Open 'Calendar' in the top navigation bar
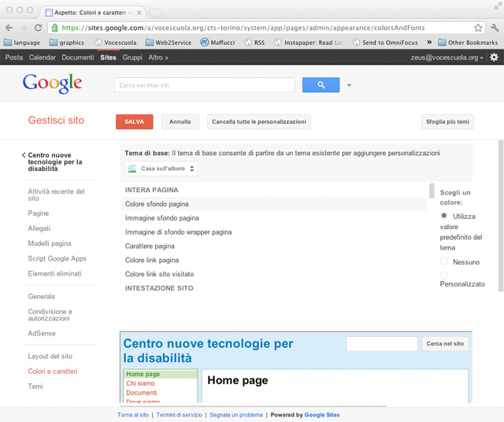 coord(43,57)
